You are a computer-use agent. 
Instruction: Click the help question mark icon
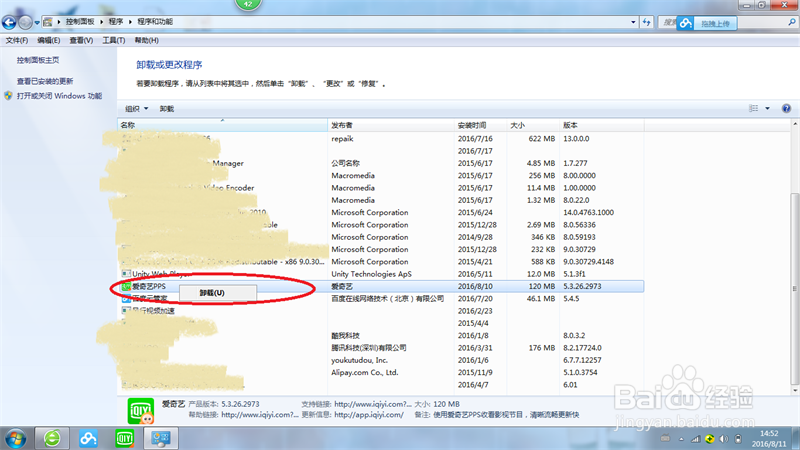click(786, 108)
